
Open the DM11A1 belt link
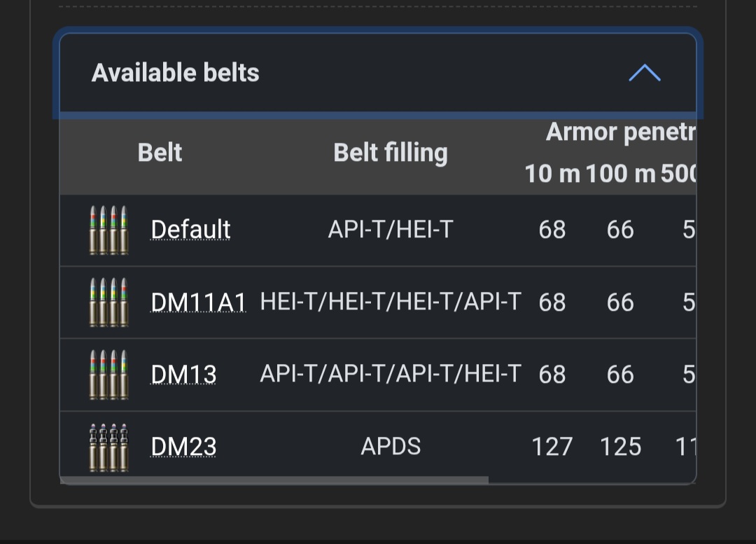[x=198, y=302]
